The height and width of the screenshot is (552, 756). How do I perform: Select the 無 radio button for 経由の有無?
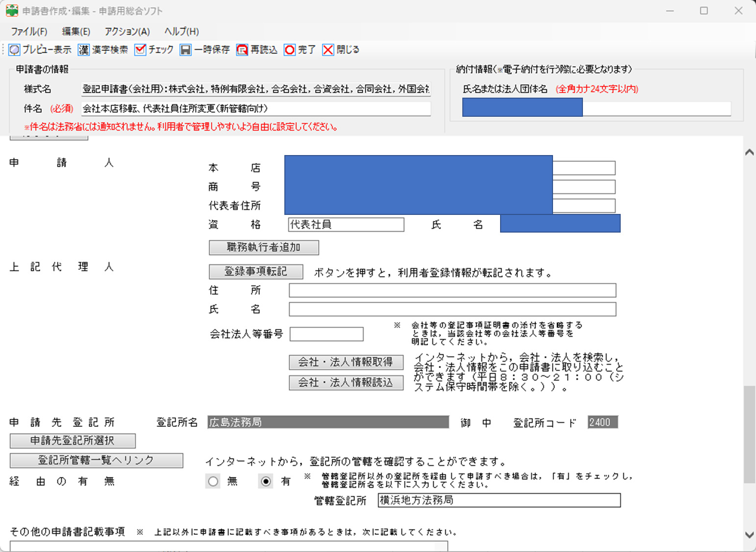pyautogui.click(x=213, y=481)
